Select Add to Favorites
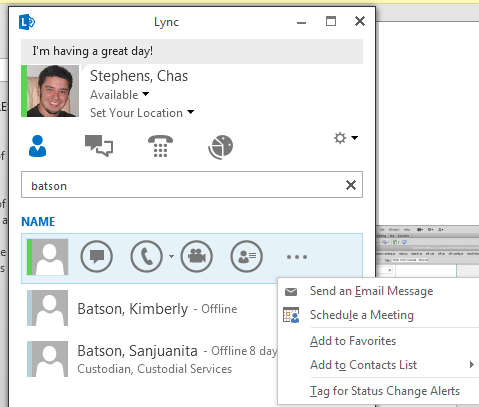 353,341
